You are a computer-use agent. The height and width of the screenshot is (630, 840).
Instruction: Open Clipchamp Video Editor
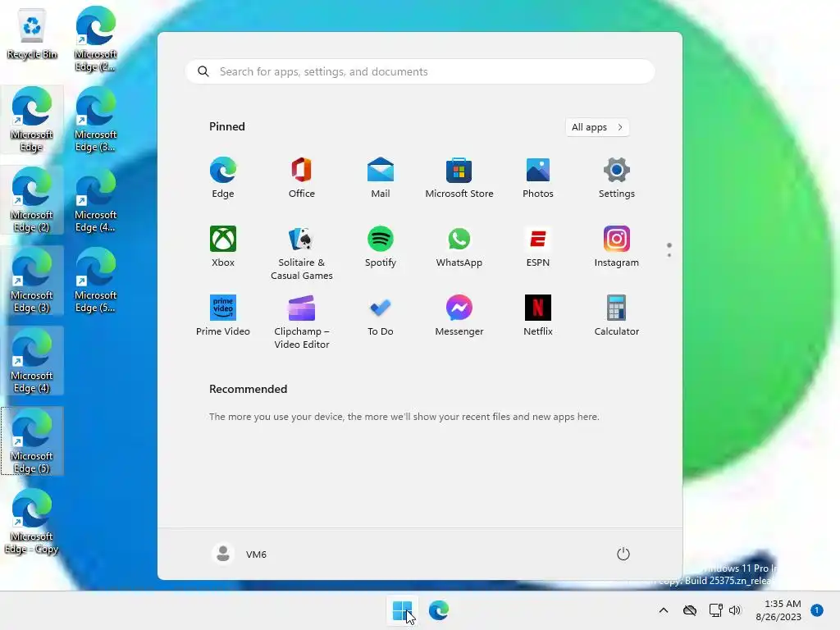point(302,322)
